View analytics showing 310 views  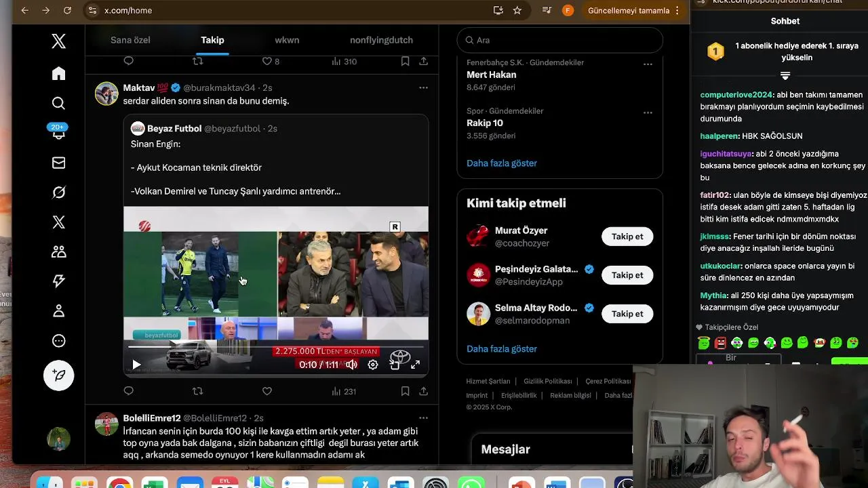tap(344, 61)
